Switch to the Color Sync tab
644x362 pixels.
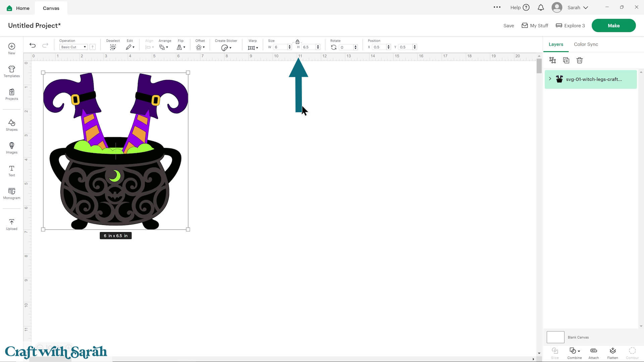click(x=586, y=44)
